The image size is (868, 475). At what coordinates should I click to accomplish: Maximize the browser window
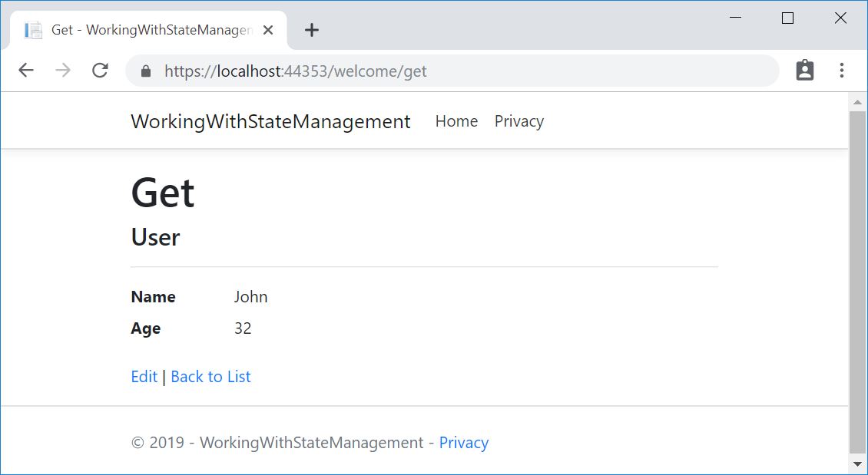[x=787, y=18]
